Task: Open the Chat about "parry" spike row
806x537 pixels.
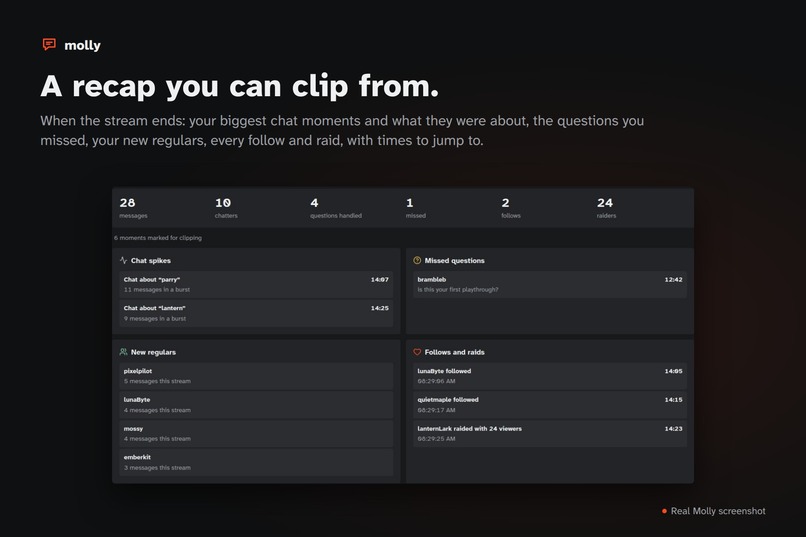Action: 256,285
